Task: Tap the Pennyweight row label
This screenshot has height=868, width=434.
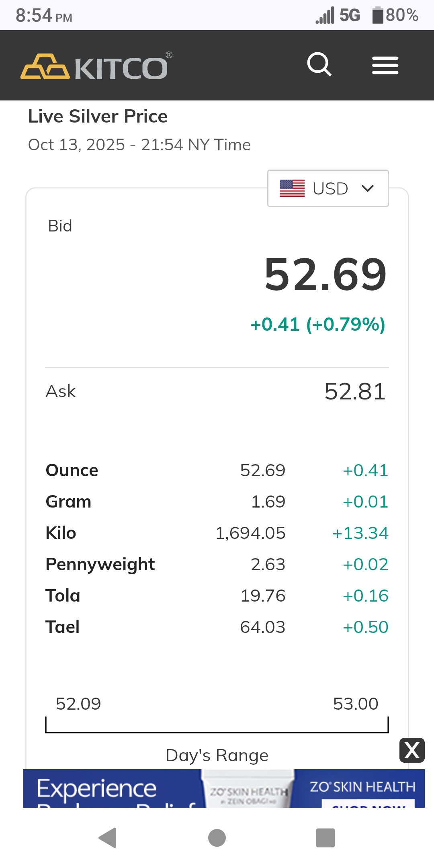Action: [x=100, y=564]
